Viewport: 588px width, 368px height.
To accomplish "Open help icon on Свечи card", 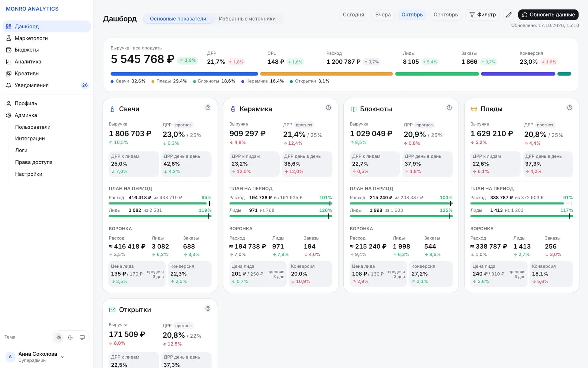I will 208,108.
